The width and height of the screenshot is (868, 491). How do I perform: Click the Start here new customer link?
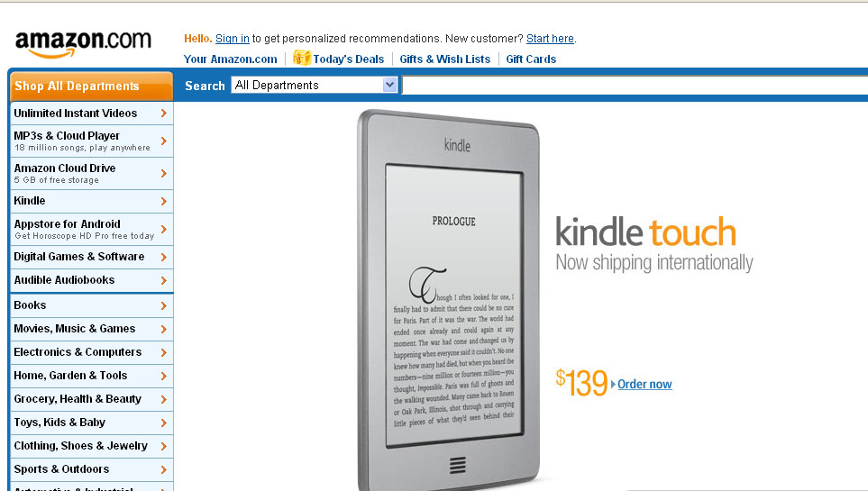click(550, 39)
